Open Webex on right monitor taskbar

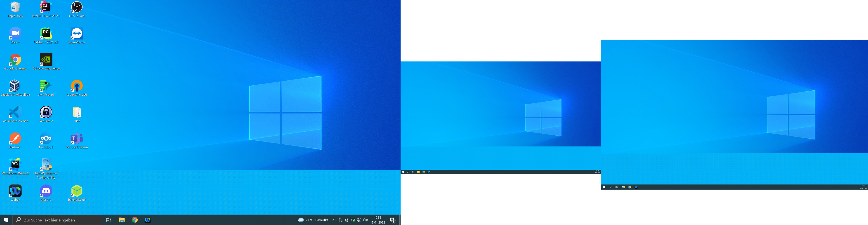[x=636, y=187]
